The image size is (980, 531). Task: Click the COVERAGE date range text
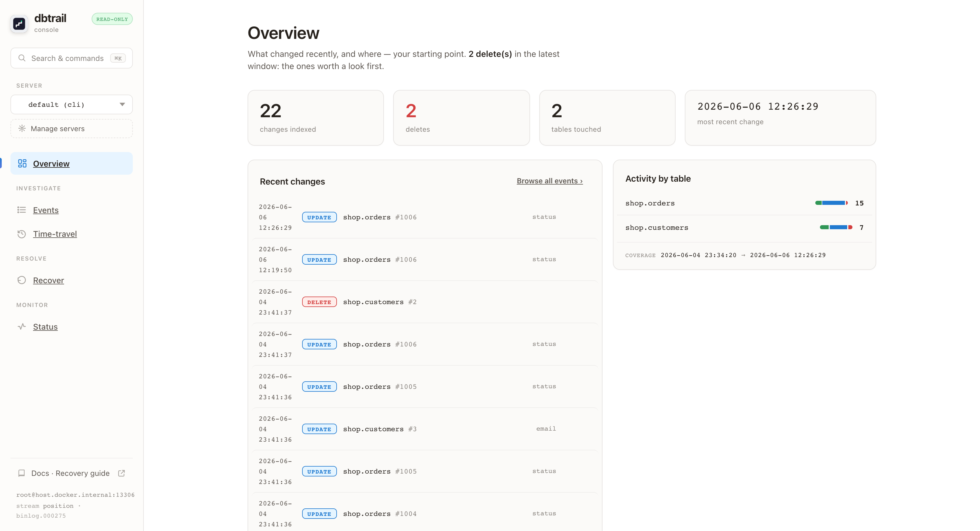743,255
